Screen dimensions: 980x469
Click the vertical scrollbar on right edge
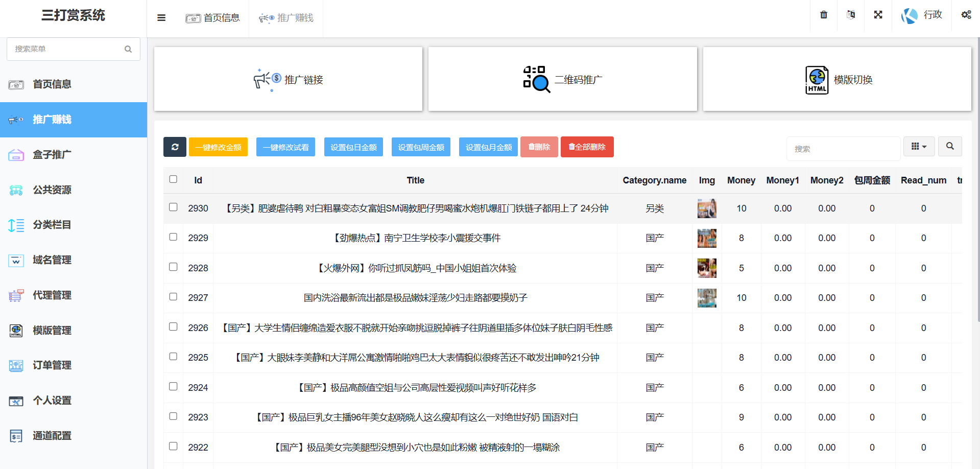(977, 179)
